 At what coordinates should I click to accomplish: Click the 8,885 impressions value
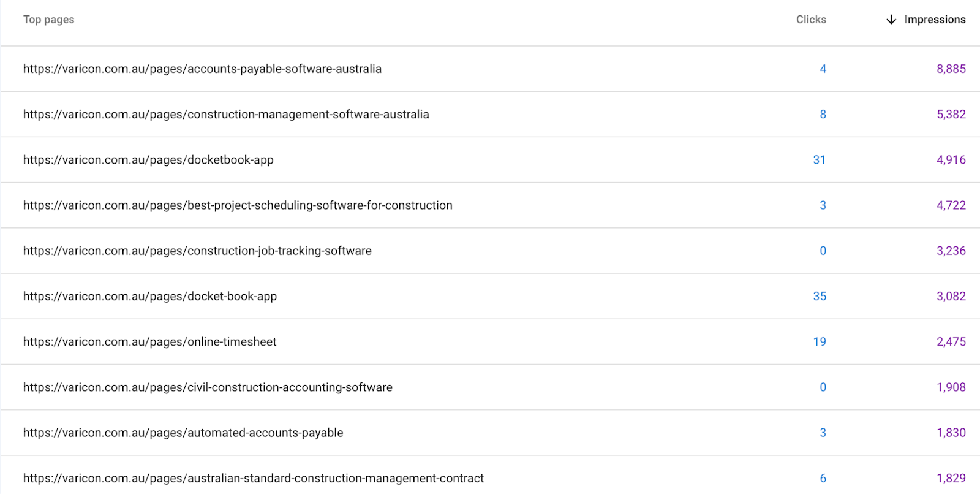[x=951, y=69]
